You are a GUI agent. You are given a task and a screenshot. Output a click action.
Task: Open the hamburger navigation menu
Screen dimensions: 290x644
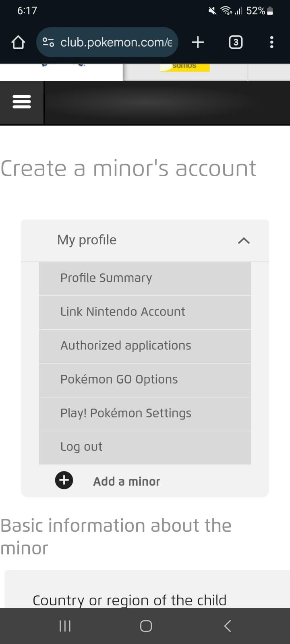[x=22, y=102]
